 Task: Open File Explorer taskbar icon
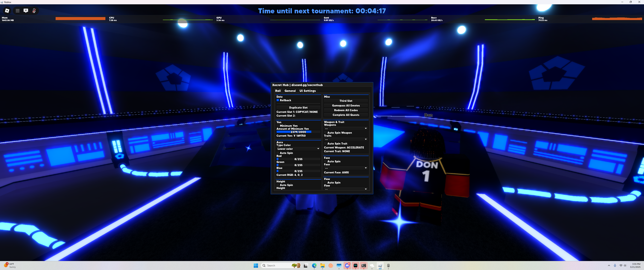point(322,265)
